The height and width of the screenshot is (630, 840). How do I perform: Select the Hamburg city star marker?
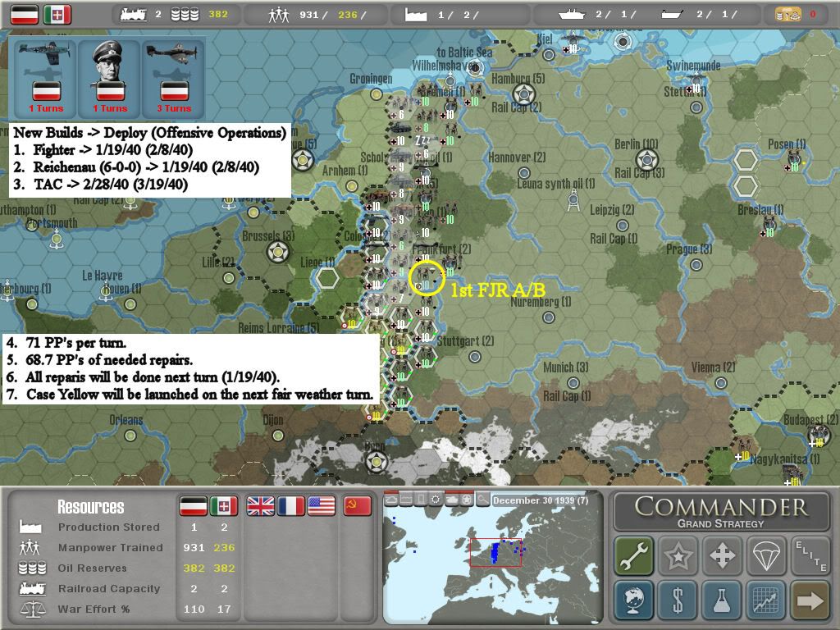tap(523, 95)
